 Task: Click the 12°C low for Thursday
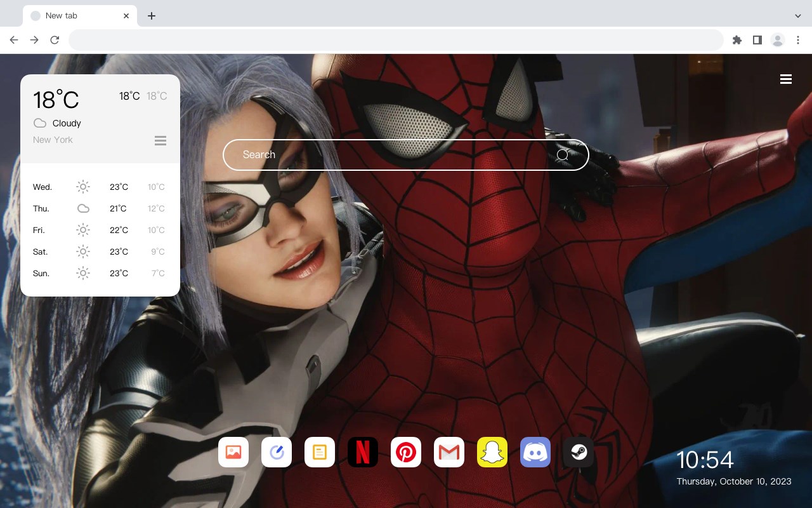point(156,208)
